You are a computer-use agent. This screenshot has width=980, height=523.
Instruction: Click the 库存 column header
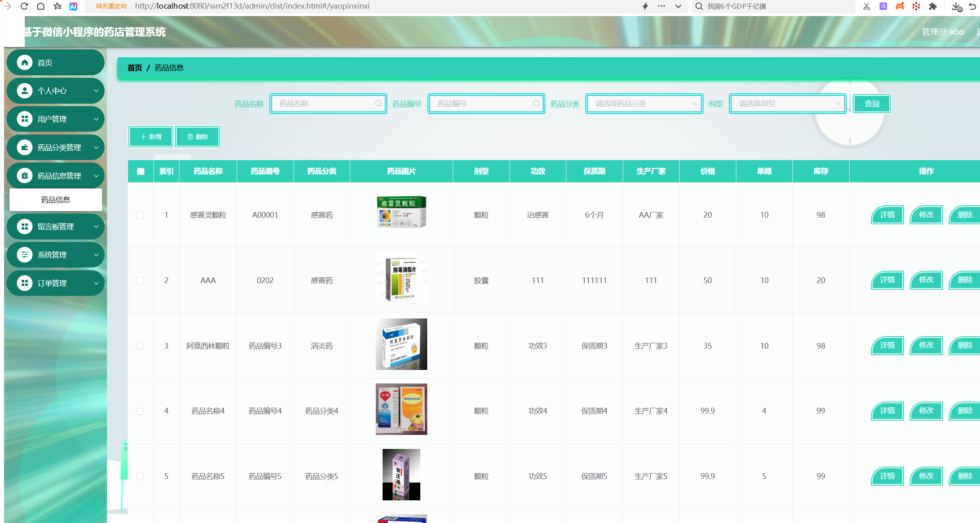(821, 171)
